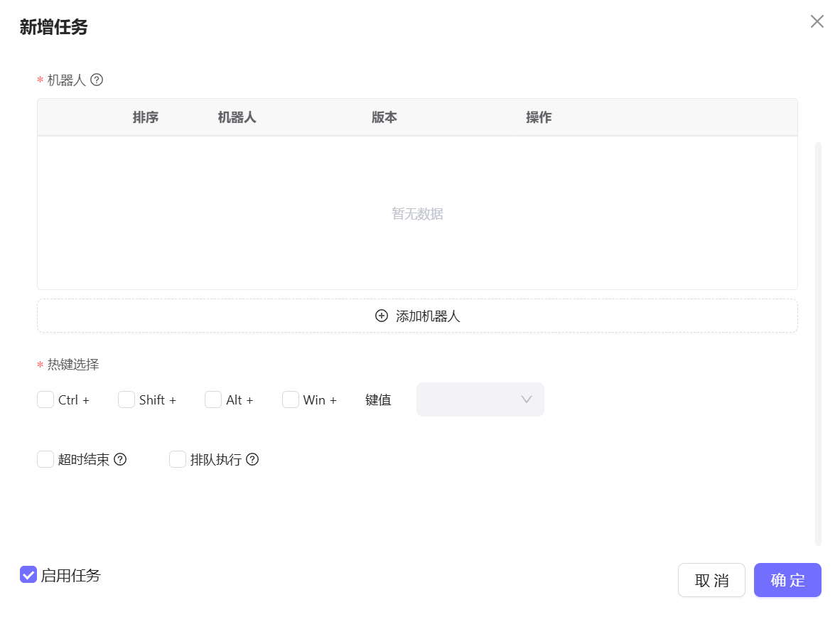Image resolution: width=840 pixels, height=617 pixels.
Task: Open the 键值 dropdown
Action: pyautogui.click(x=480, y=399)
